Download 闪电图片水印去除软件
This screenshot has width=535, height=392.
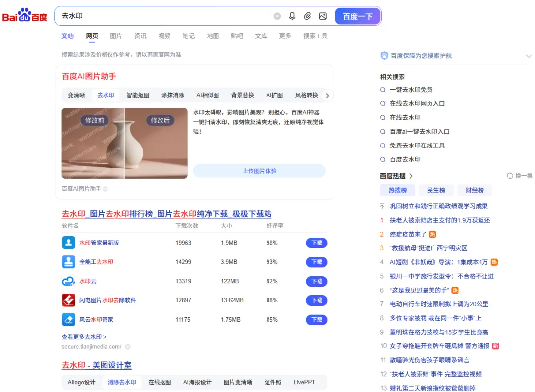[317, 300]
